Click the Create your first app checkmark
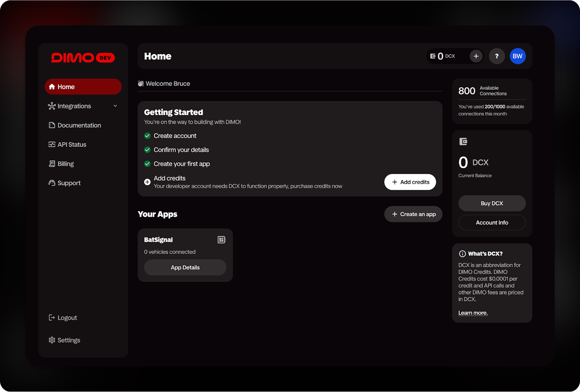580x392 pixels. (147, 164)
